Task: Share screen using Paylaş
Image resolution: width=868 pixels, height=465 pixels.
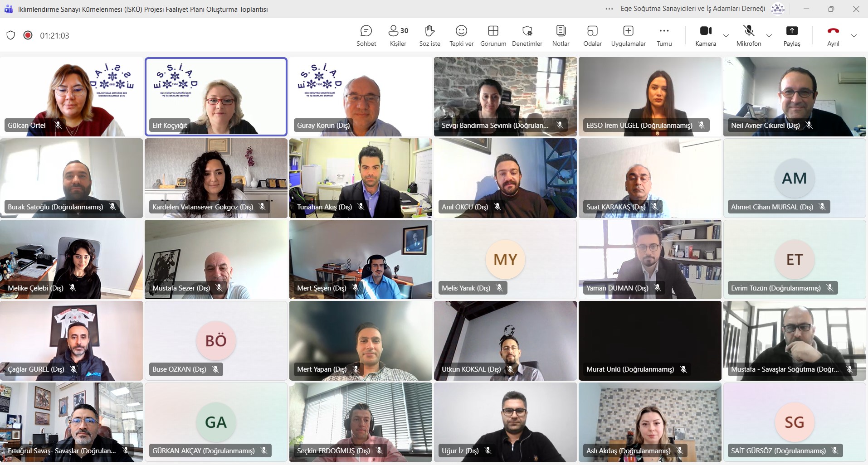Action: [792, 35]
